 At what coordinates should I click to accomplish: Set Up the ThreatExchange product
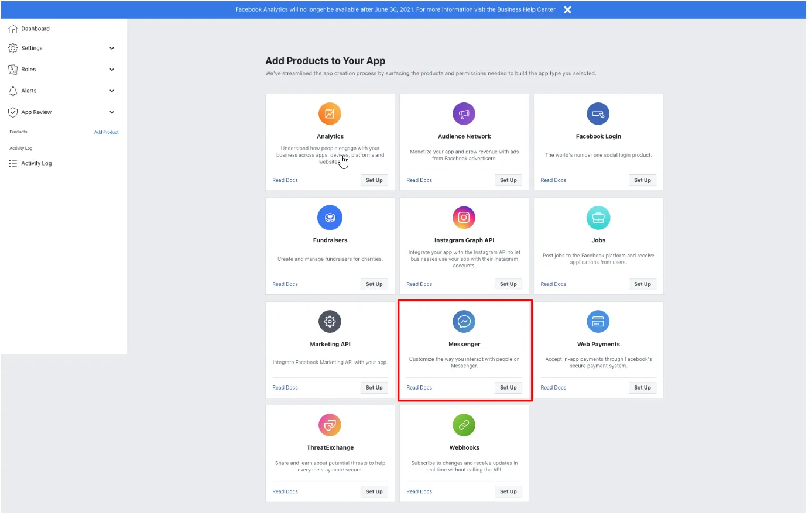coord(374,491)
